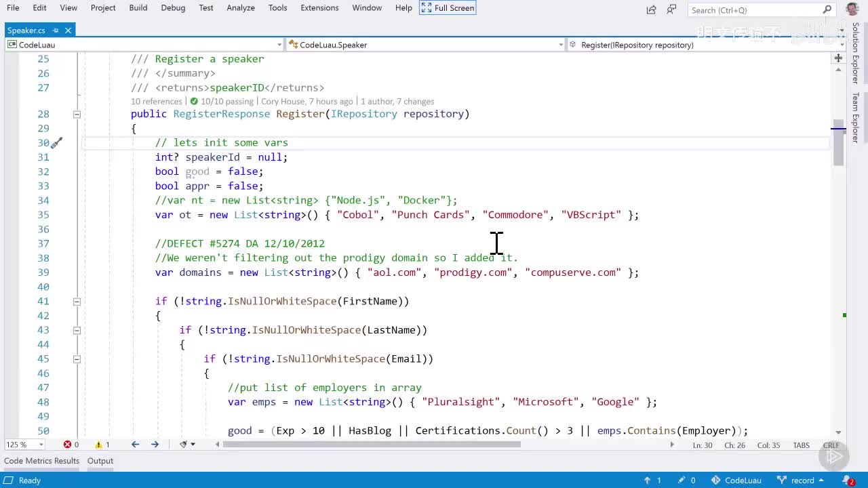This screenshot has width=868, height=488.
Task: Open the Register member dropdown
Action: pyautogui.click(x=842, y=45)
